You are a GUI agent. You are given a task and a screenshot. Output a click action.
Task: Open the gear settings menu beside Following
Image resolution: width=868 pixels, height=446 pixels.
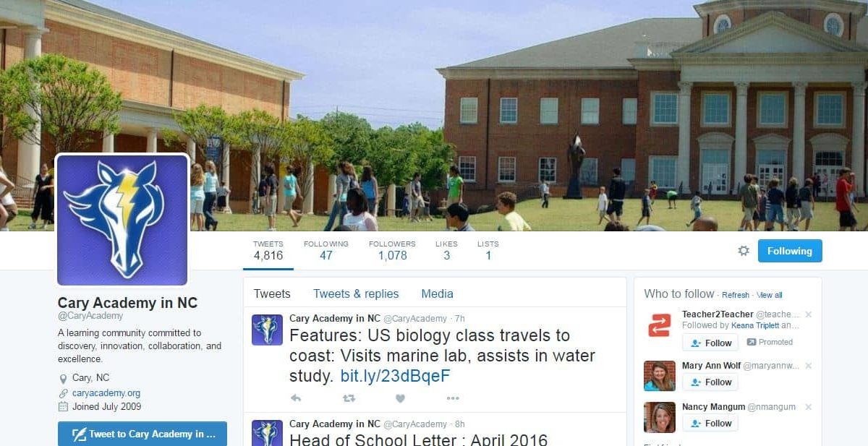pyautogui.click(x=744, y=251)
